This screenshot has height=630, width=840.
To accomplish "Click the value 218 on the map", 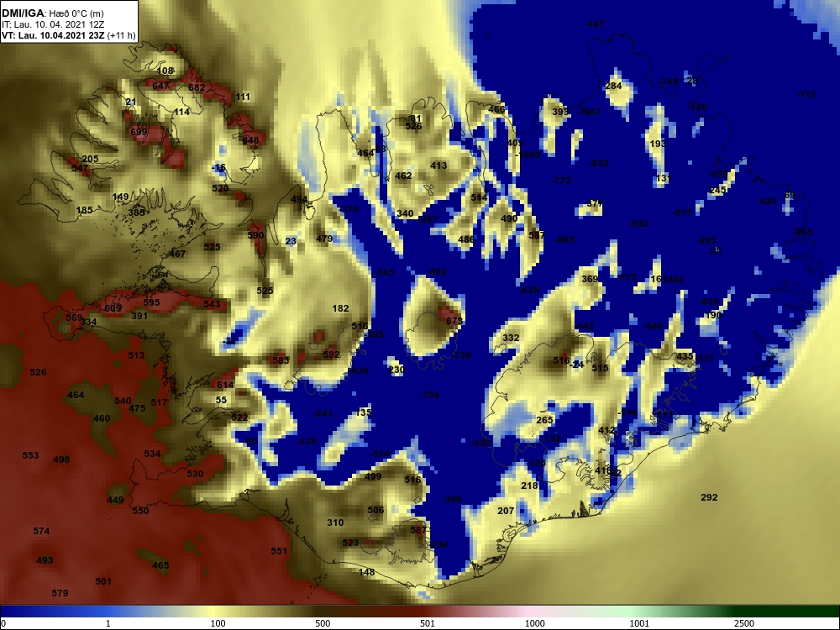I will click(x=529, y=486).
